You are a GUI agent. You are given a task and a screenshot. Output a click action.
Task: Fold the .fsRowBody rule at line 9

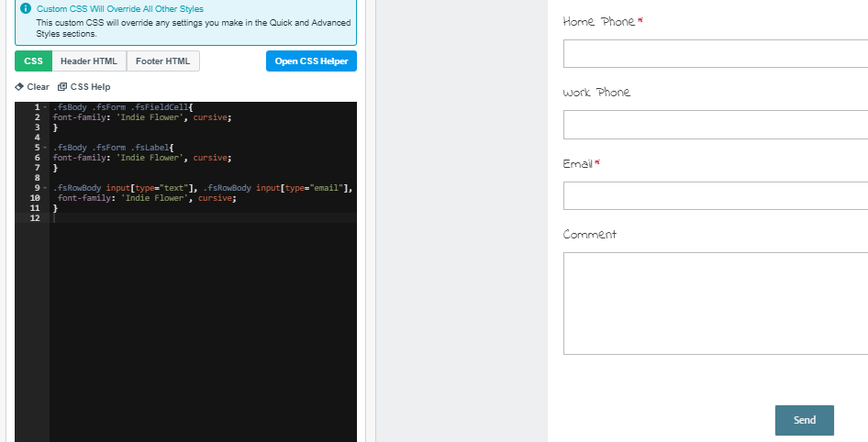(x=45, y=188)
